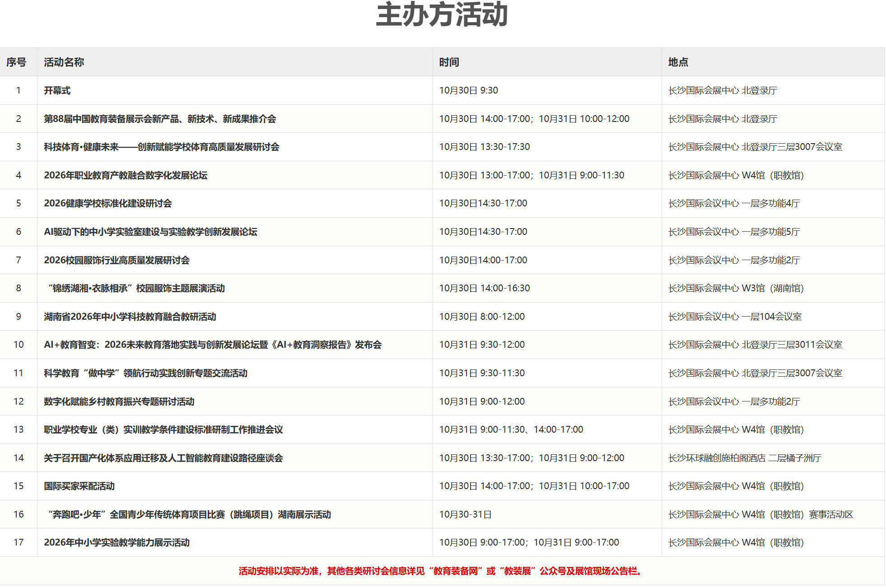Image resolution: width=886 pixels, height=588 pixels.
Task: Click time 10月30日 14:00-17:00; 10月31日 10:00-17:00
Action: click(x=534, y=486)
